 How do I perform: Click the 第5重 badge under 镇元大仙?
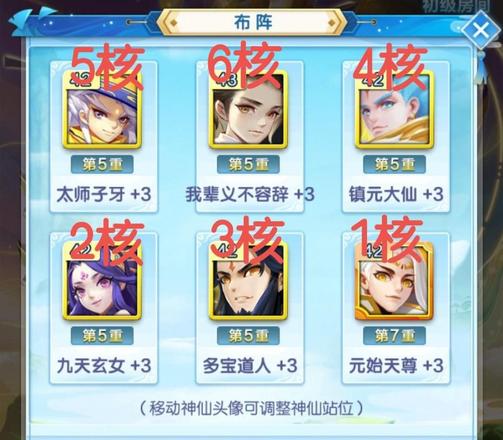point(394,164)
